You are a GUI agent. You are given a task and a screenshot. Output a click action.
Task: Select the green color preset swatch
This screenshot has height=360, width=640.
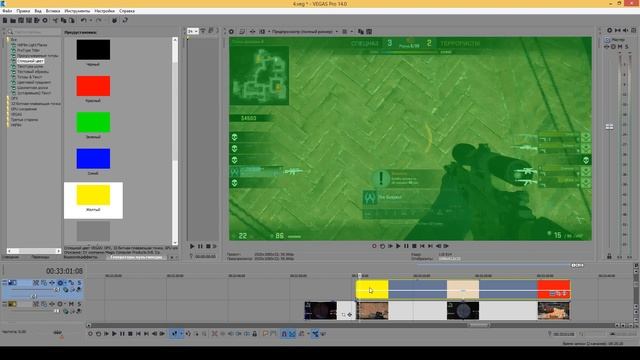(x=93, y=122)
